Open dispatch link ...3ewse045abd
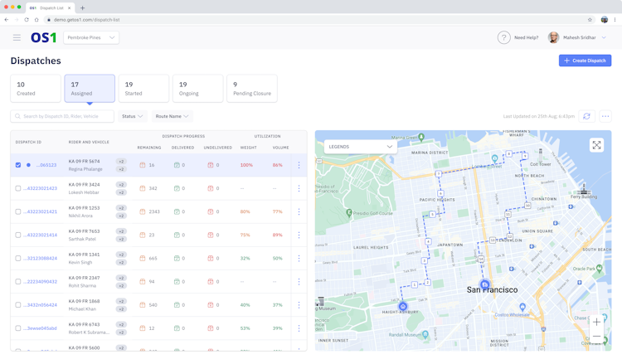622x364 pixels. click(40, 328)
